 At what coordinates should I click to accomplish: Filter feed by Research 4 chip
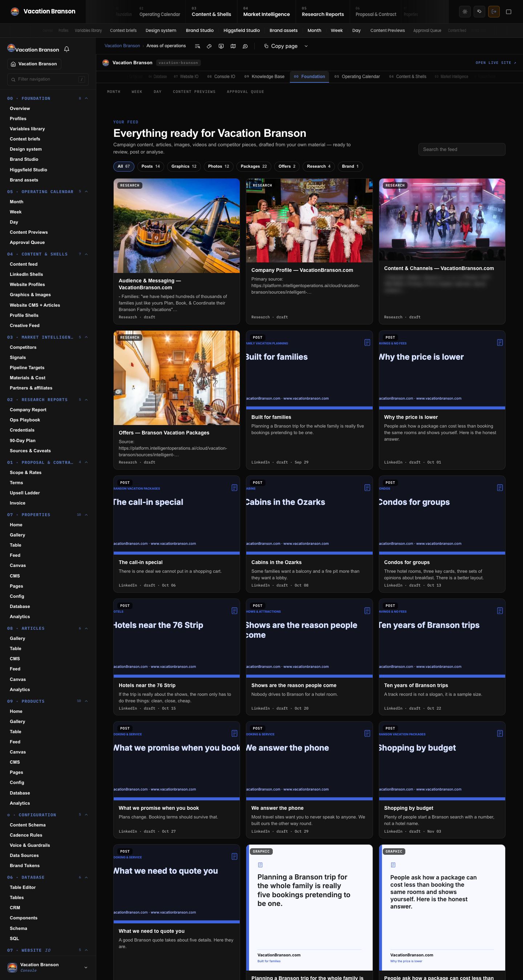[x=319, y=166]
